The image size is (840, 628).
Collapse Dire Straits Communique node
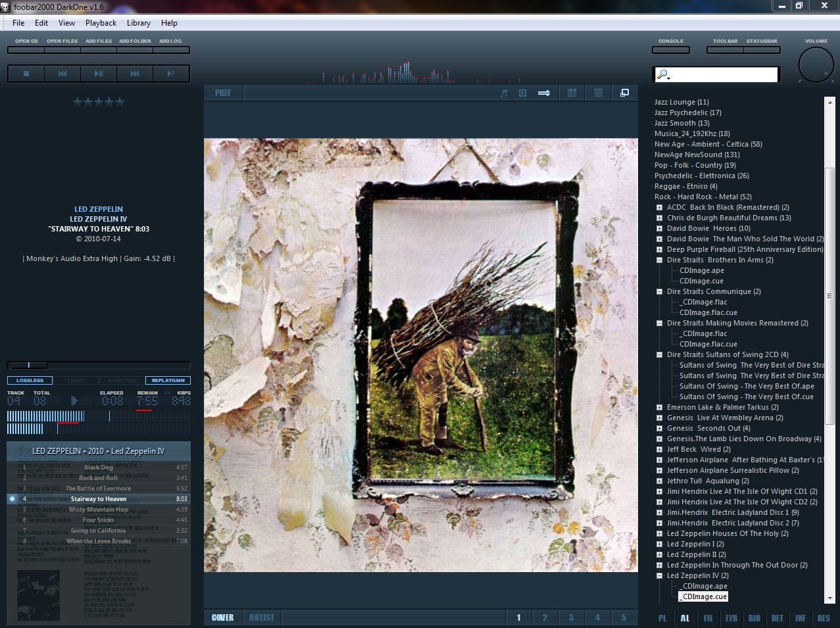pos(659,291)
